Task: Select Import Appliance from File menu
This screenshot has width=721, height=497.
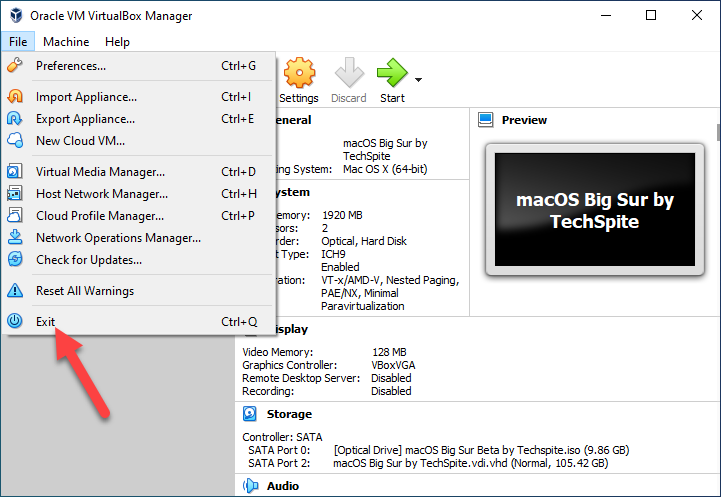Action: coord(86,97)
